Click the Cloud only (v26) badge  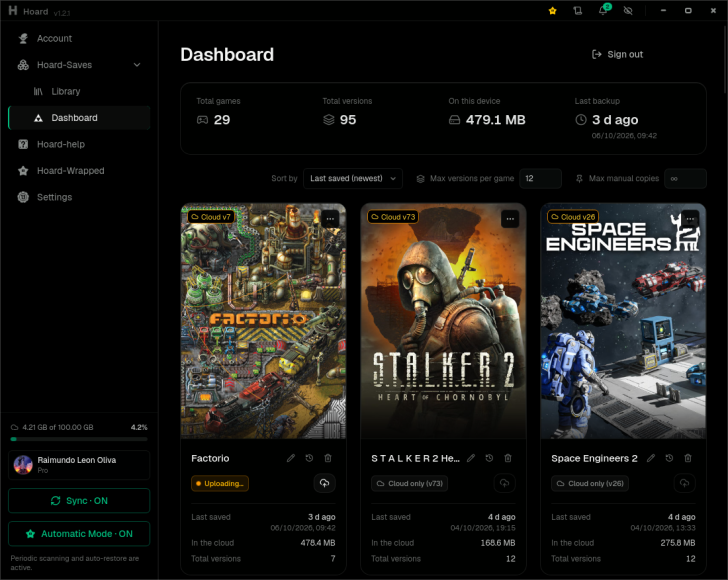coord(590,483)
